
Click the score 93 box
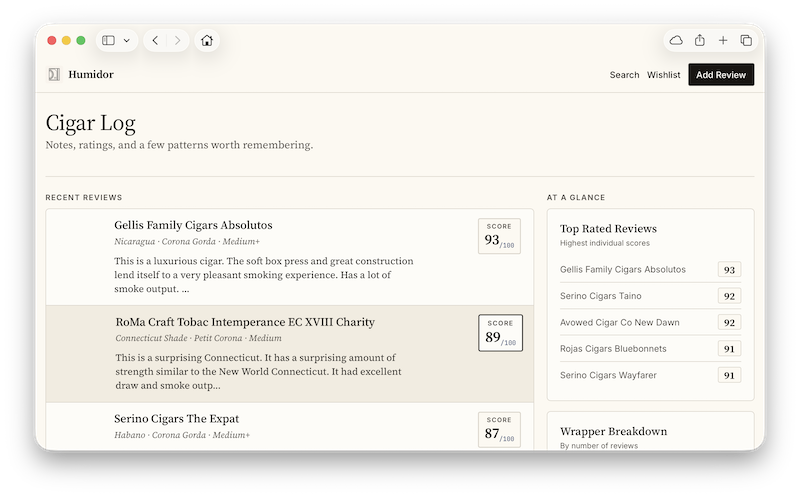click(499, 236)
